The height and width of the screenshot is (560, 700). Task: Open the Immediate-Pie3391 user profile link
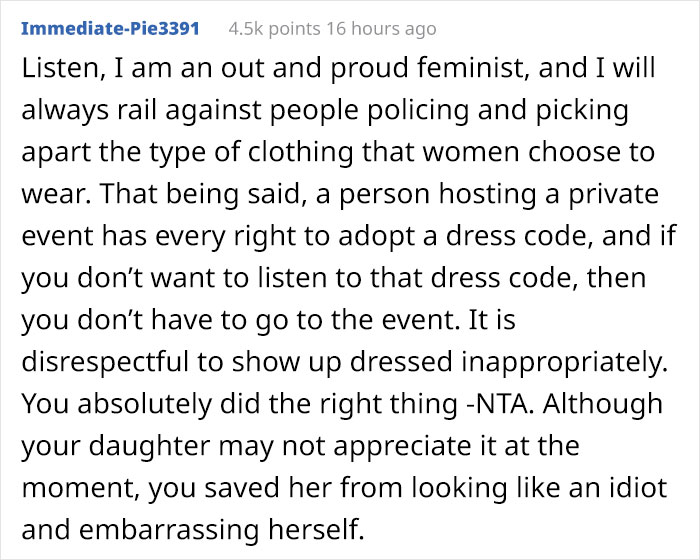(x=108, y=29)
